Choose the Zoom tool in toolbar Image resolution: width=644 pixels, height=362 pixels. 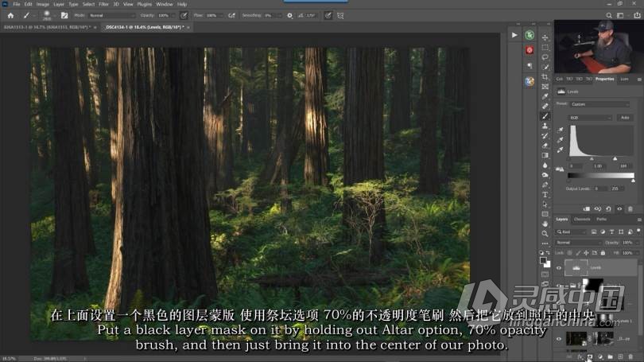pyautogui.click(x=545, y=234)
